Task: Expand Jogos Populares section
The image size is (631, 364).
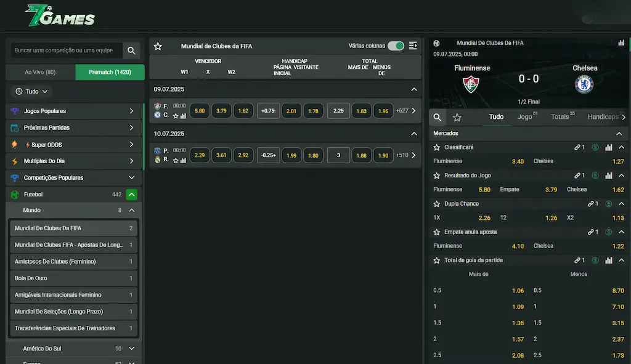Action: (75, 111)
